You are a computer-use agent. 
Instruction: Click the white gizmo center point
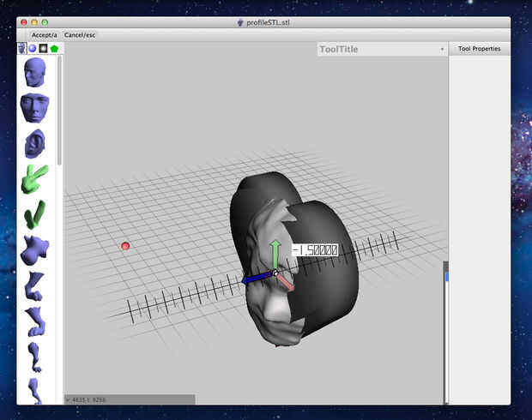click(275, 273)
